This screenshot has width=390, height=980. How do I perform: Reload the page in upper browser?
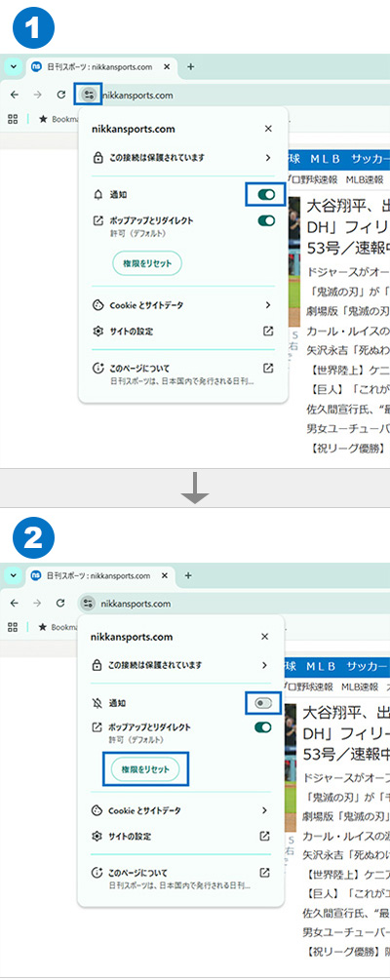60,95
